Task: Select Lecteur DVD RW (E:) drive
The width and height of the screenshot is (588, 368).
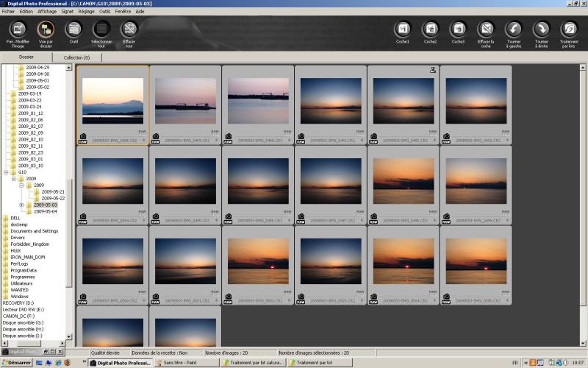Action: (24, 310)
